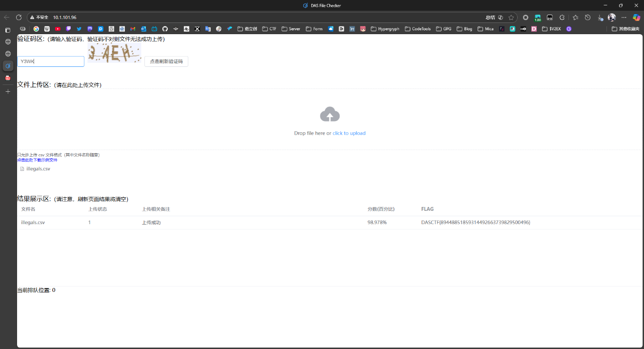
Task: Open browser settings and more menu
Action: coord(624,17)
